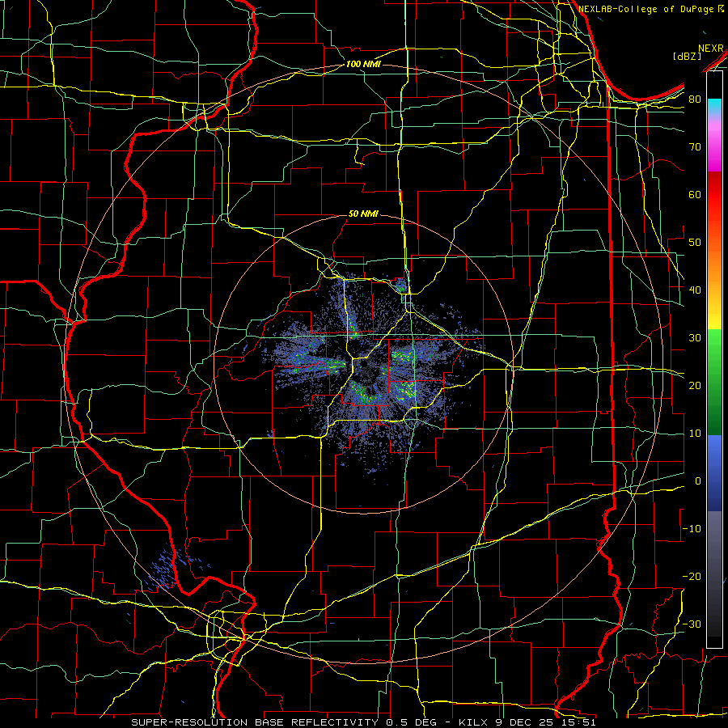Viewport: 728px width, 728px height.
Task: Click the "100 NMI" range ring label
Action: click(x=363, y=64)
